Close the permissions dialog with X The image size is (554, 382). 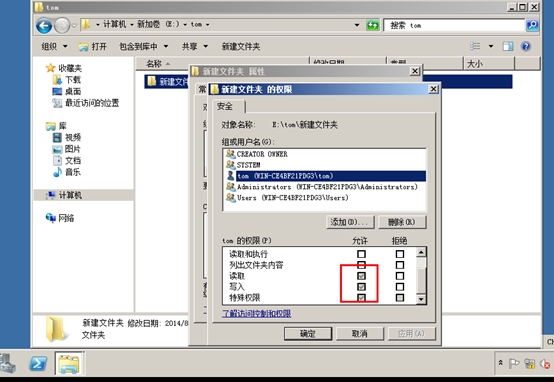[x=433, y=89]
